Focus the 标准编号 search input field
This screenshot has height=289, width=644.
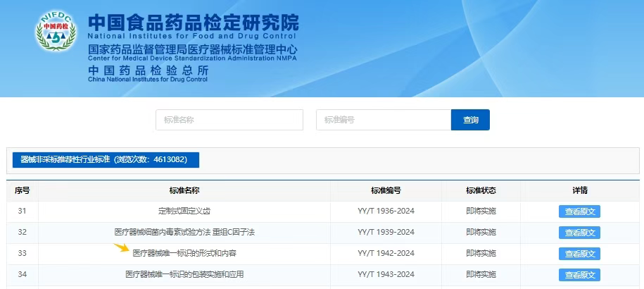(383, 120)
